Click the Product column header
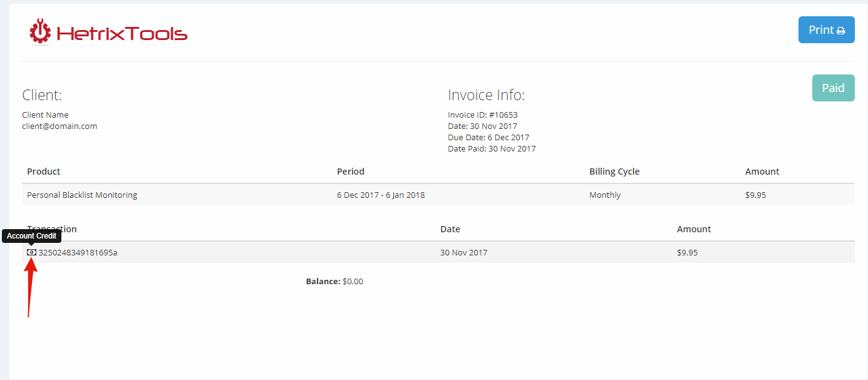Screen dimensions: 868x380 pos(44,172)
